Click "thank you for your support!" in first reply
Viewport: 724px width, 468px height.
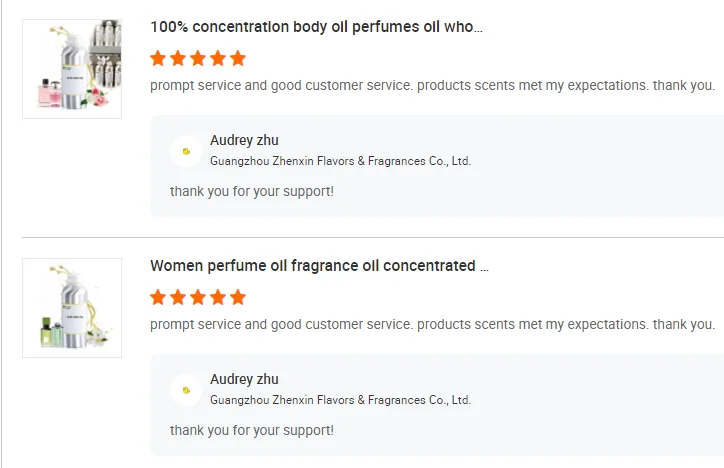(252, 191)
